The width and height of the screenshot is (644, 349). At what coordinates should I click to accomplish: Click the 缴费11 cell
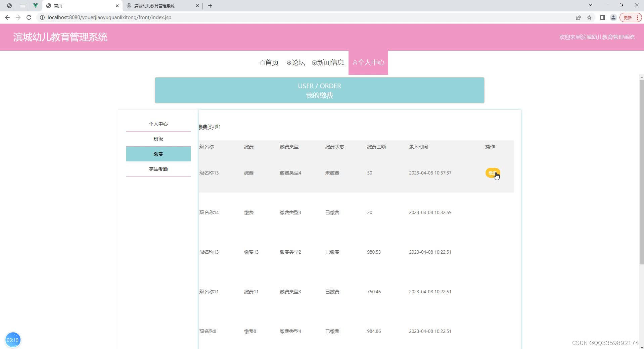click(x=251, y=292)
